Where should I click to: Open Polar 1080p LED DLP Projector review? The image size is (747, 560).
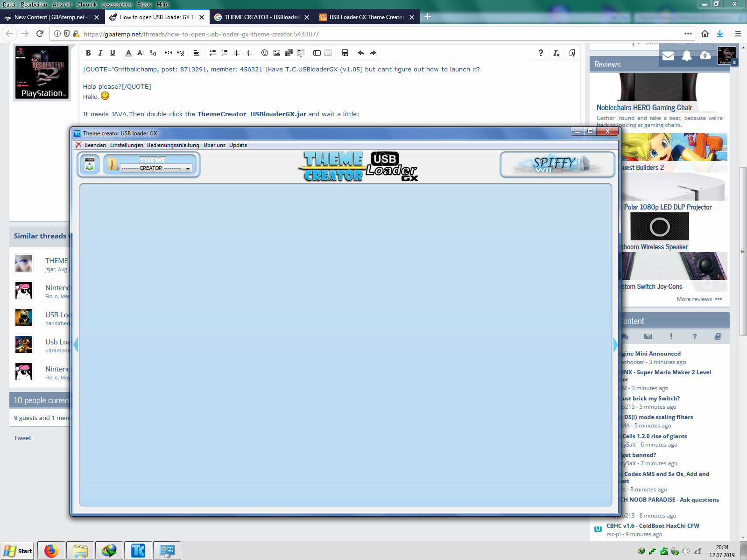coord(668,207)
